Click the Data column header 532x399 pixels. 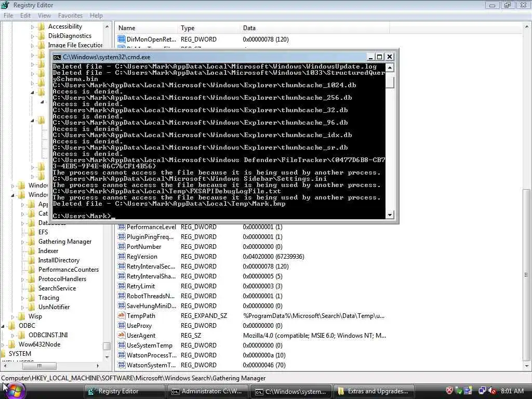click(x=314, y=28)
